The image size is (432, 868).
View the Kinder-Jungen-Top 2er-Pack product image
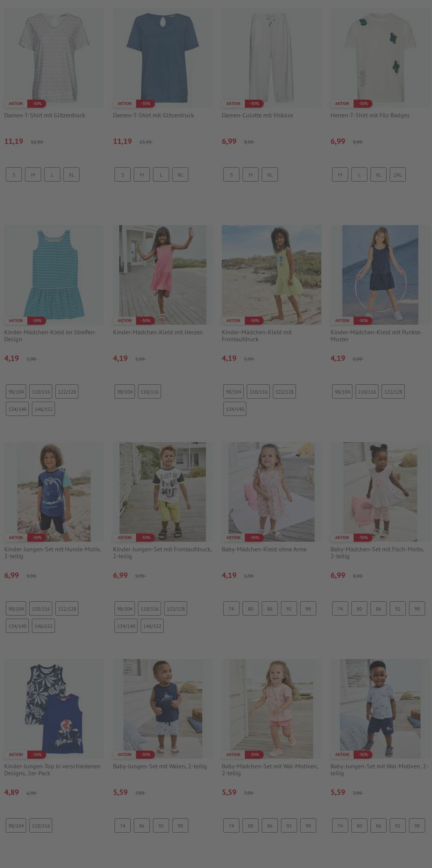[x=54, y=709]
